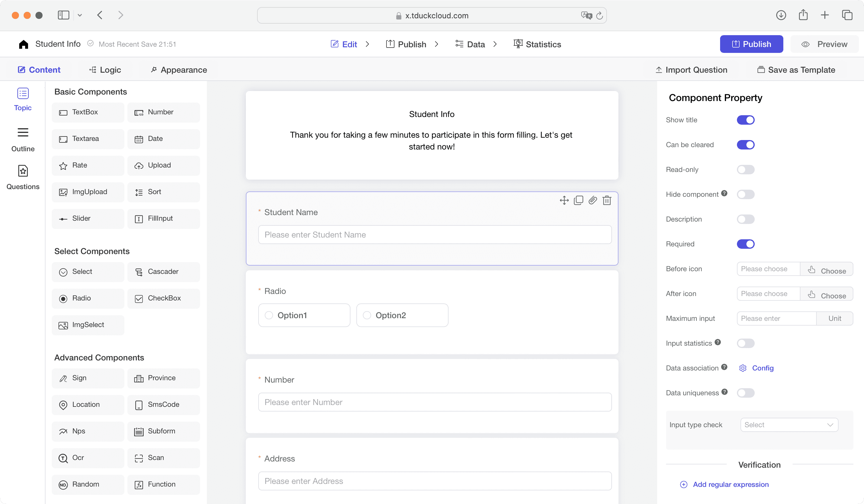Switch to the Appearance tab
864x504 pixels.
coord(179,70)
